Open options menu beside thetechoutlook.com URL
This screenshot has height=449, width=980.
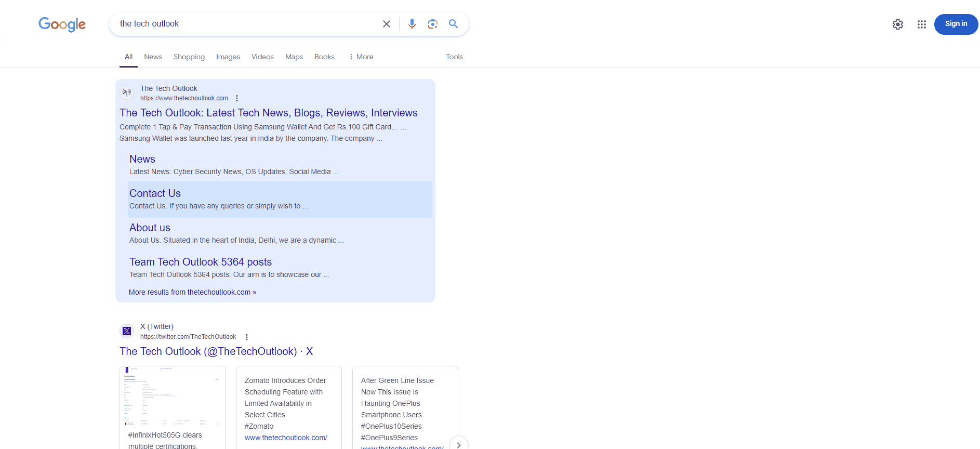click(237, 98)
